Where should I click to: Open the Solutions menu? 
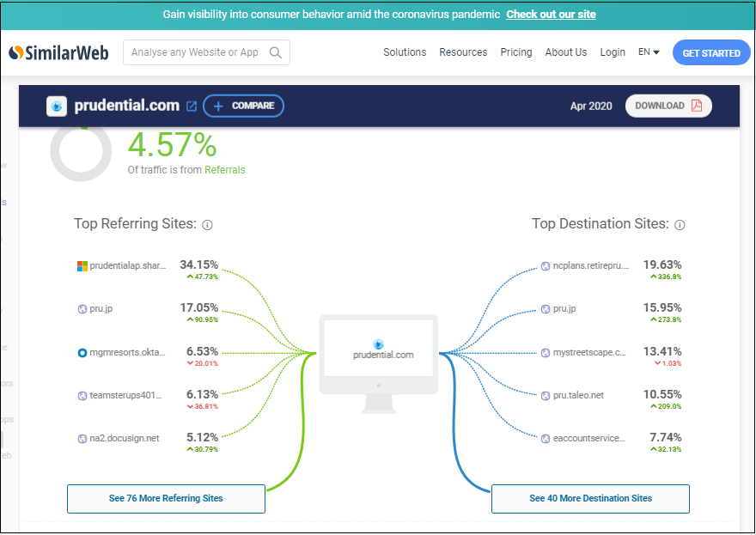click(405, 52)
